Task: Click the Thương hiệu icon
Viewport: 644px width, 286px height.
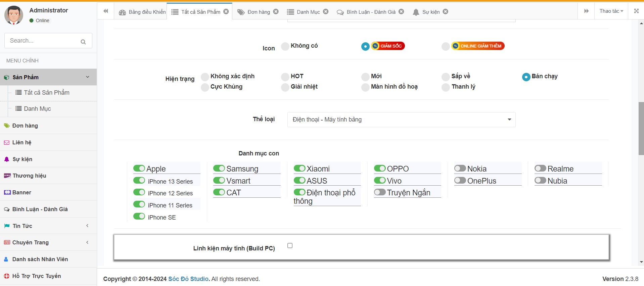Action: coord(7,176)
